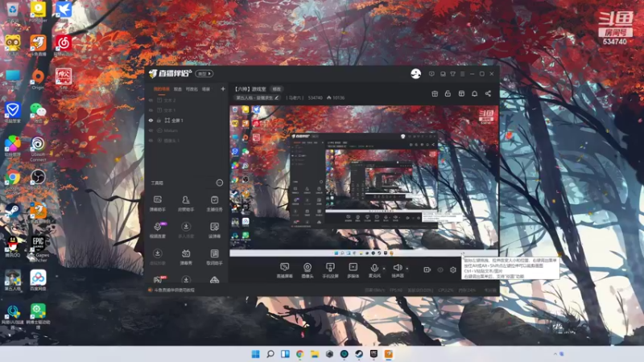Screen dimensions: 644x362
Task: Add a 多媒体 media source
Action: coord(353,270)
